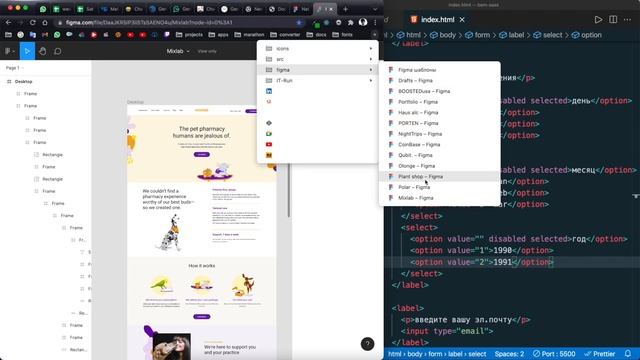The height and width of the screenshot is (360, 640).
Task: Expand the src bookmark folder
Action: coord(318,59)
